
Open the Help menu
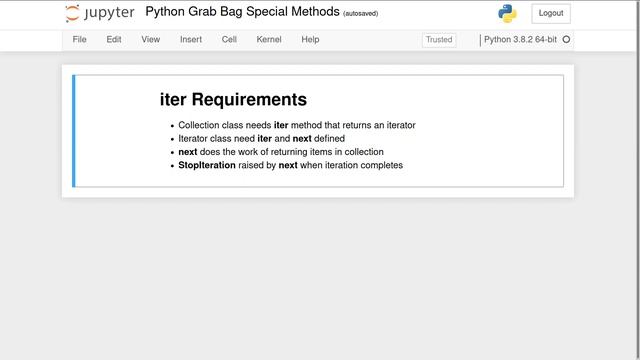point(310,40)
